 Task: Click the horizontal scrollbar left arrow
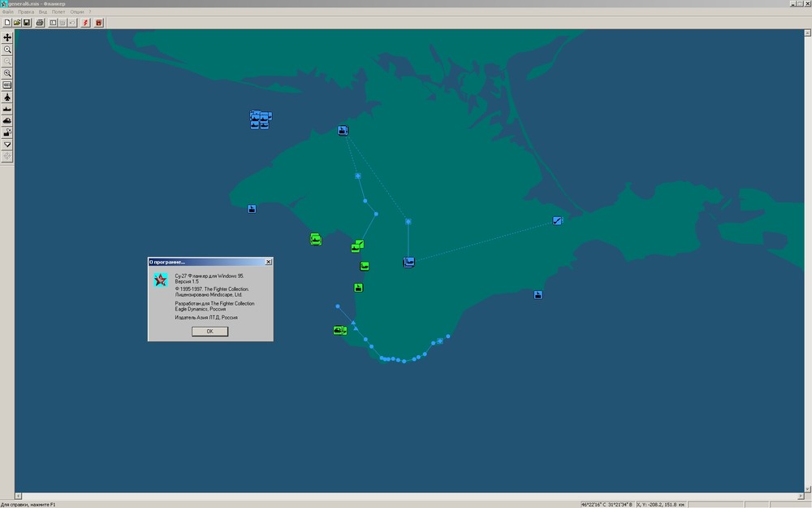pyautogui.click(x=18, y=496)
